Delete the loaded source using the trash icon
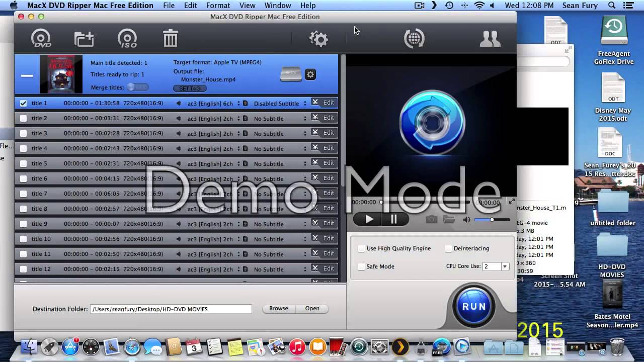Viewport: 644px width, 362px height. point(171,39)
